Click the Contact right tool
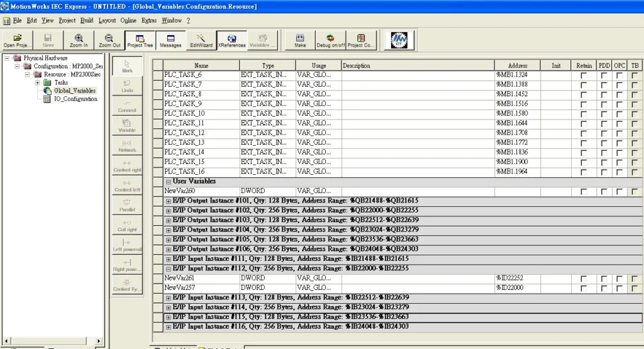The width and height of the screenshot is (644, 349). pos(127,165)
